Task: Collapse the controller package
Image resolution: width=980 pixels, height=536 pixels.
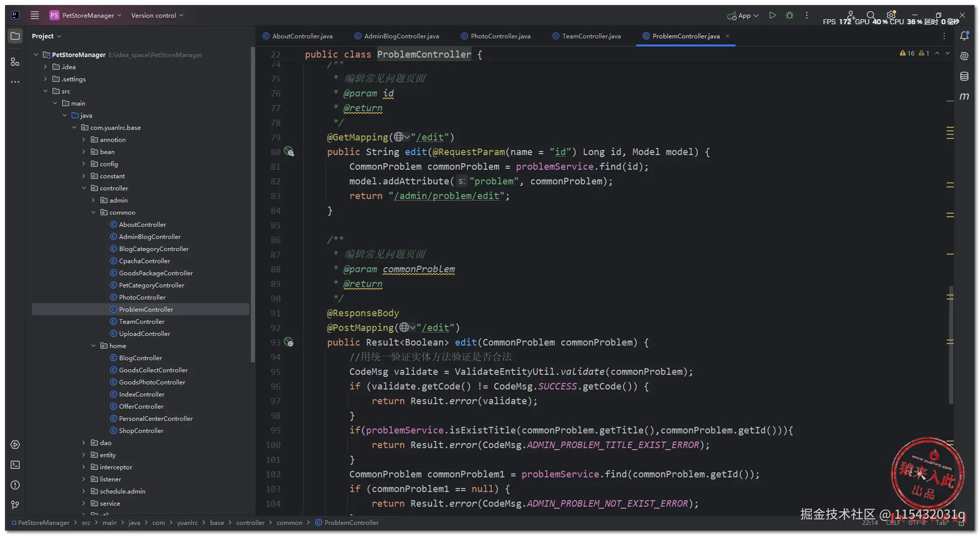Action: [84, 188]
